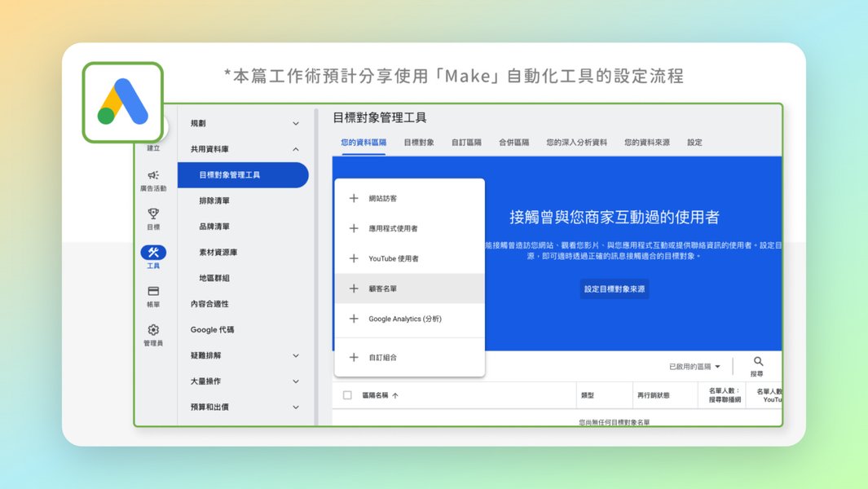Switch to the 合併區隔 tab
Image resolution: width=868 pixels, height=489 pixels.
click(513, 143)
